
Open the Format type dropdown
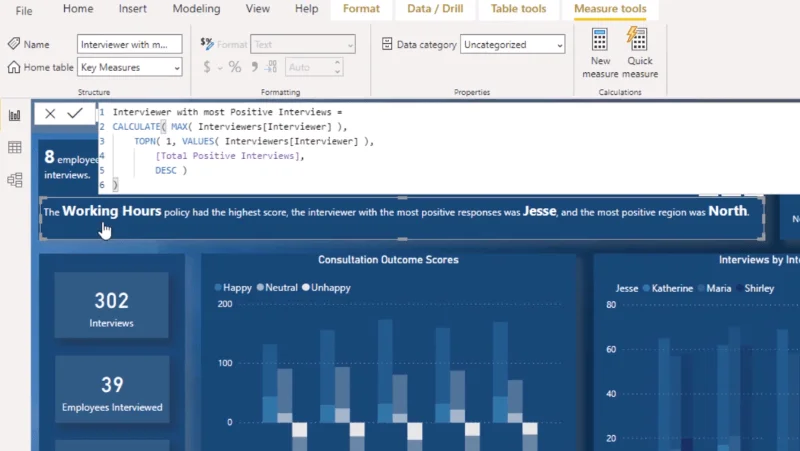303,44
